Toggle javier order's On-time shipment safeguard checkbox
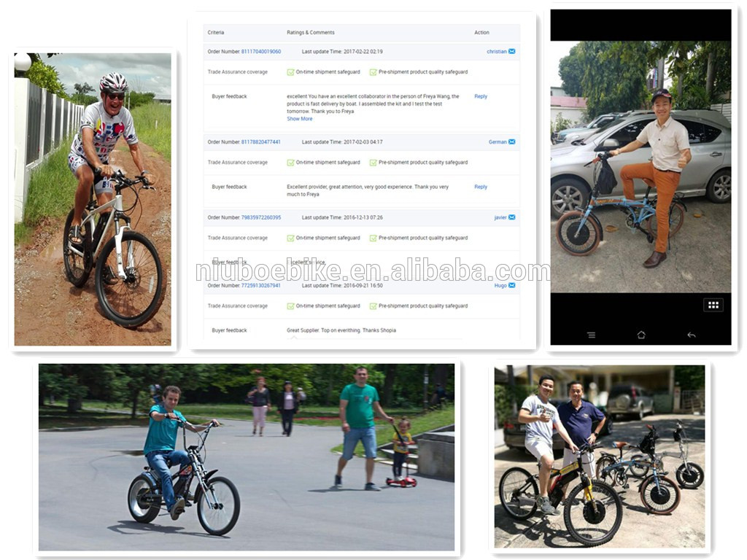The height and width of the screenshot is (560, 747). tap(290, 238)
